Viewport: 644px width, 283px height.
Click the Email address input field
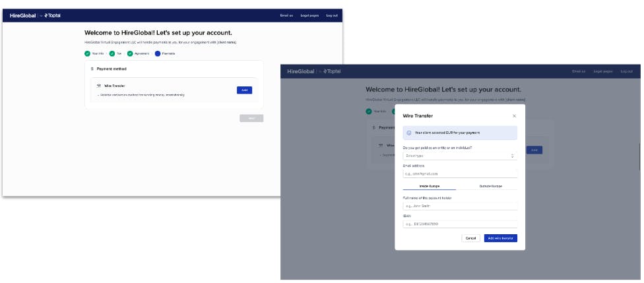[459, 173]
